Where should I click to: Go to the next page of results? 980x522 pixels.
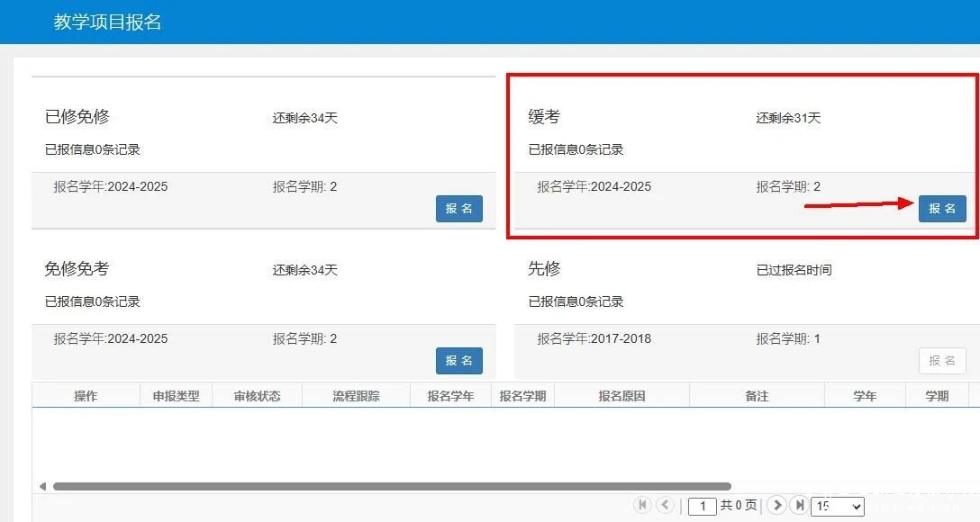[776, 505]
